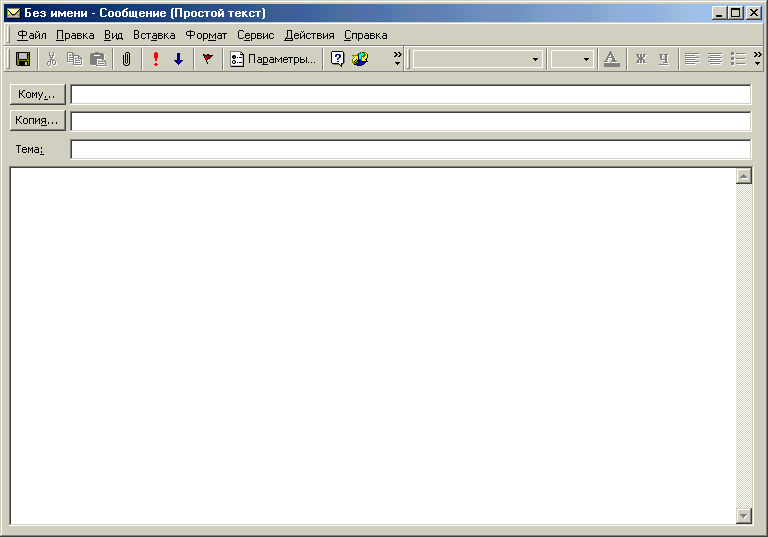This screenshot has width=768, height=537.
Task: Open the Вид menu
Action: point(113,35)
